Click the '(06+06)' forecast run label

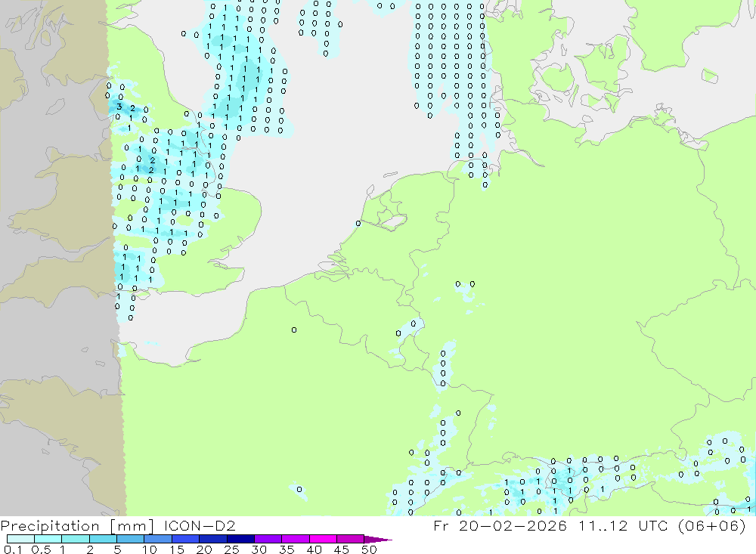point(712,525)
